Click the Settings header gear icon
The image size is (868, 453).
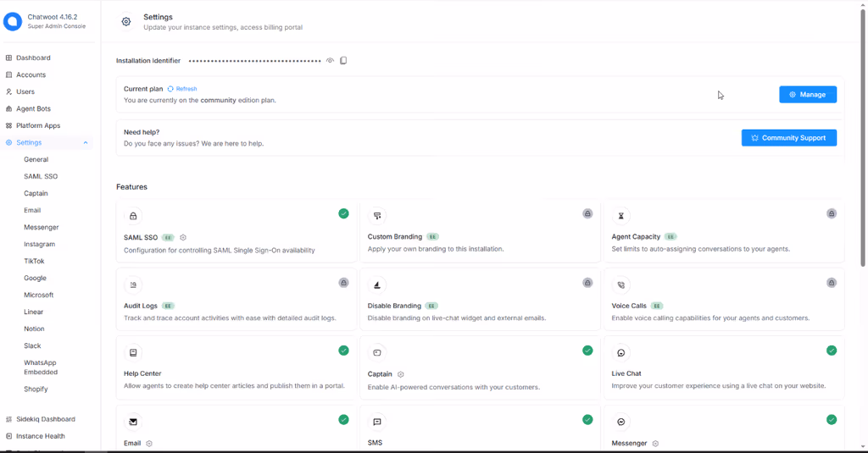coord(126,21)
